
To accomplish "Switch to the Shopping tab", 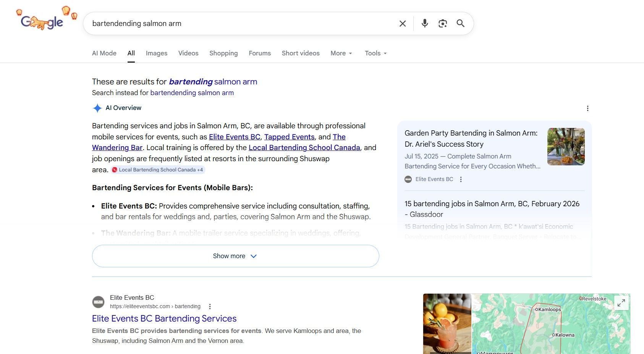I will (x=223, y=53).
